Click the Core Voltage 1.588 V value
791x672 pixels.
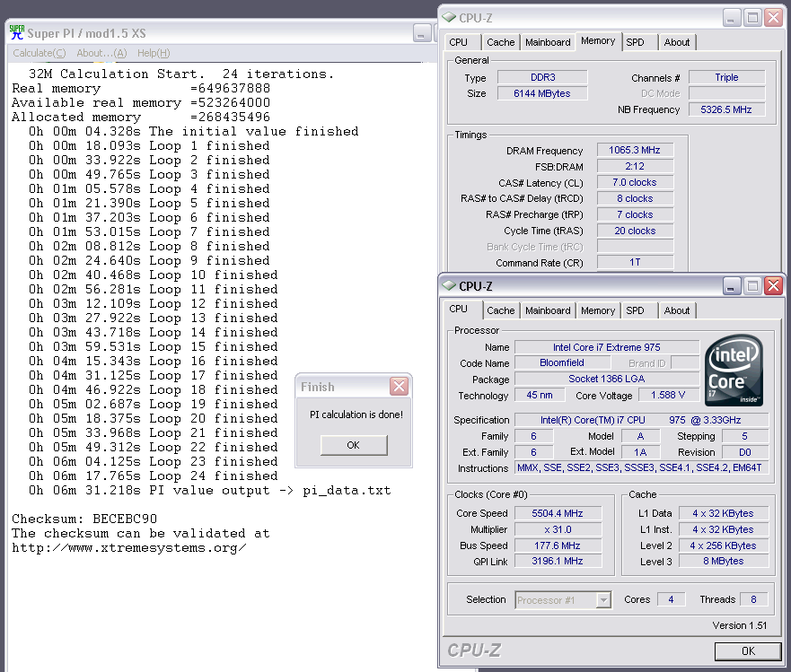[668, 395]
